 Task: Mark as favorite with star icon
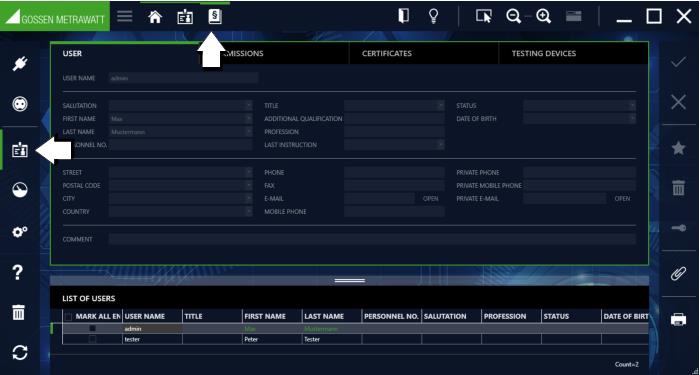point(678,148)
